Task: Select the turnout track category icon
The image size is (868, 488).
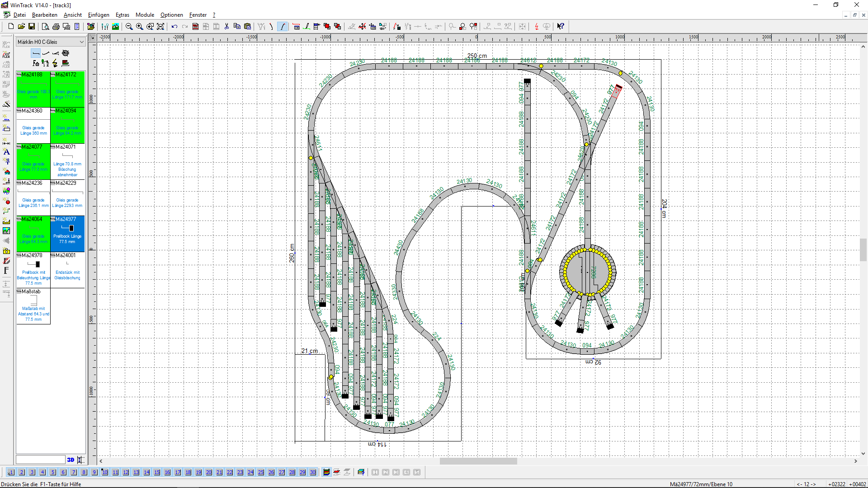Action: (56, 53)
